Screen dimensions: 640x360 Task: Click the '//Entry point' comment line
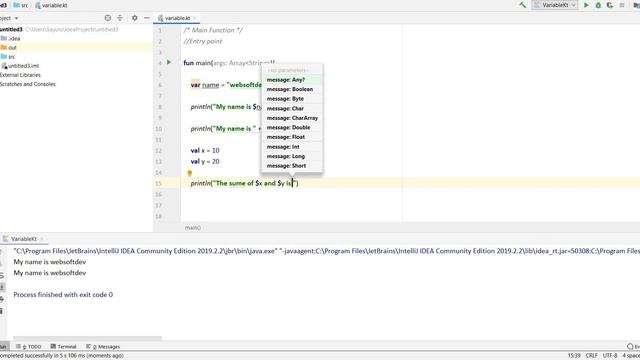[202, 41]
